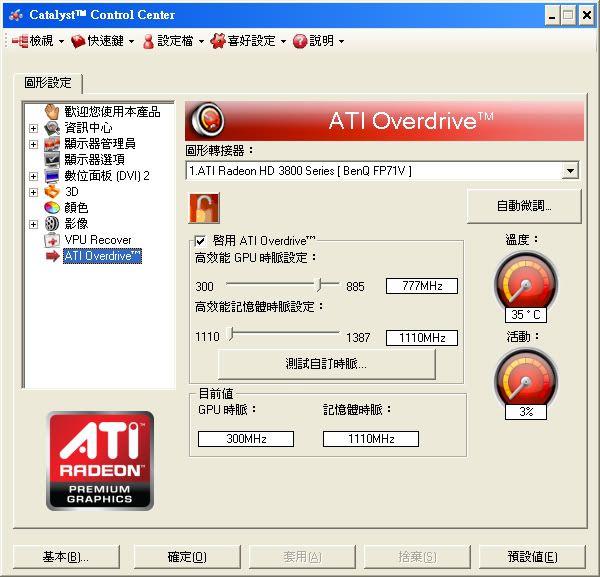The width and height of the screenshot is (600, 577).
Task: Click the 自動微調 button
Action: coord(524,206)
